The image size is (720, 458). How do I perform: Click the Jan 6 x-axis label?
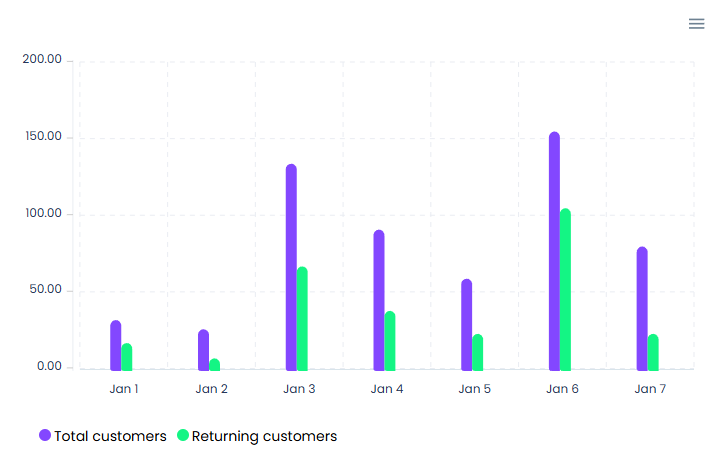(x=562, y=389)
